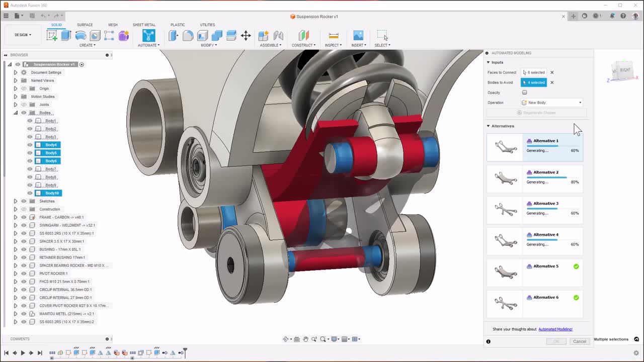
Task: Open the notifications bell icon
Action: 612,16
